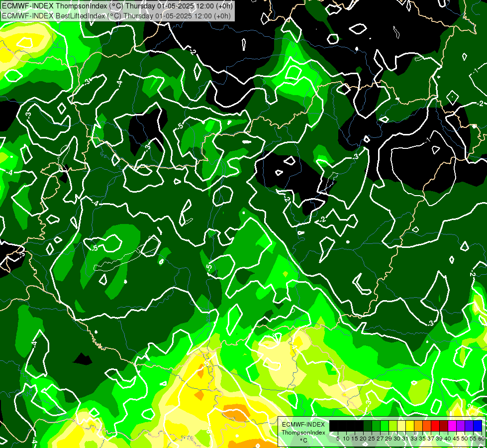Click the legend tick value 35
This screenshot has height=448, width=487.
coord(422,439)
